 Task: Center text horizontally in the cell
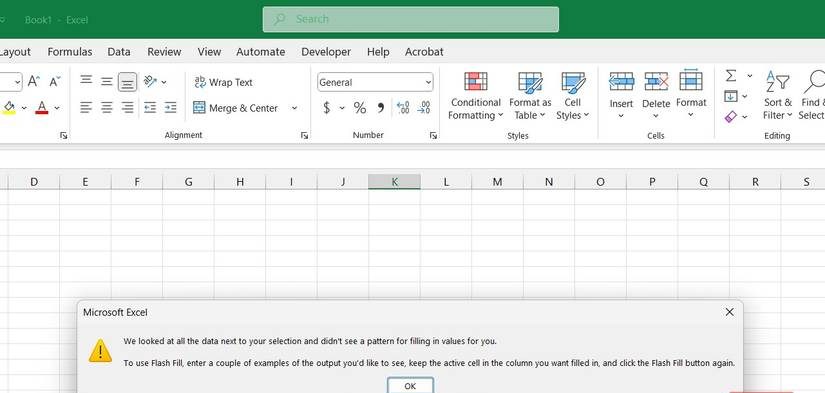[x=107, y=108]
